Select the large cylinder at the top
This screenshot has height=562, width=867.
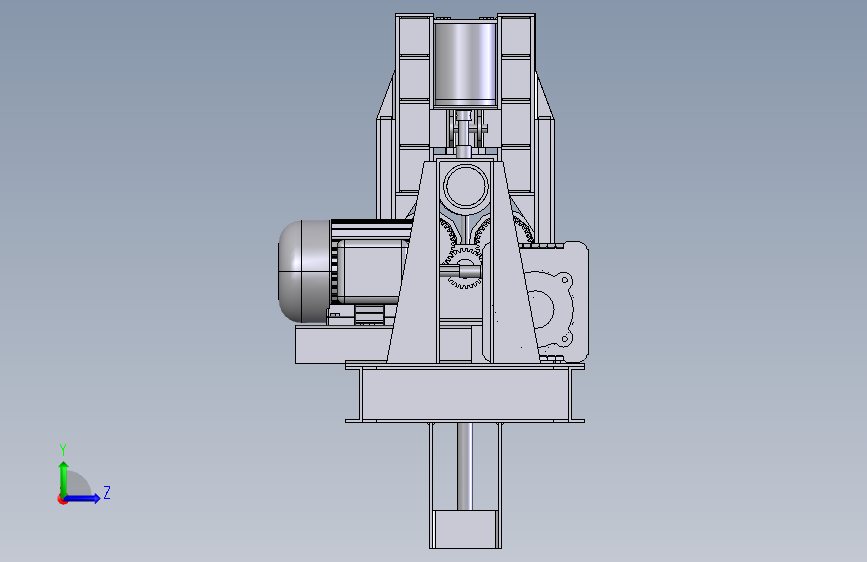click(x=465, y=64)
